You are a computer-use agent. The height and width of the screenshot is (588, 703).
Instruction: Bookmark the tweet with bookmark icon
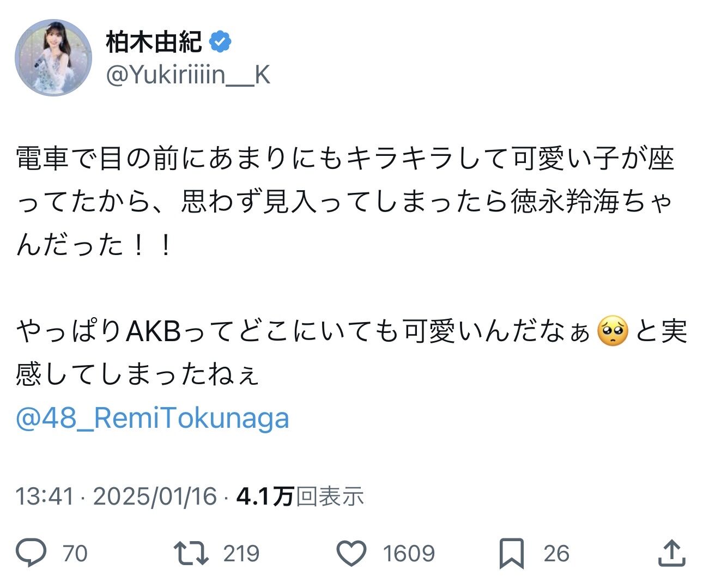[x=512, y=553]
